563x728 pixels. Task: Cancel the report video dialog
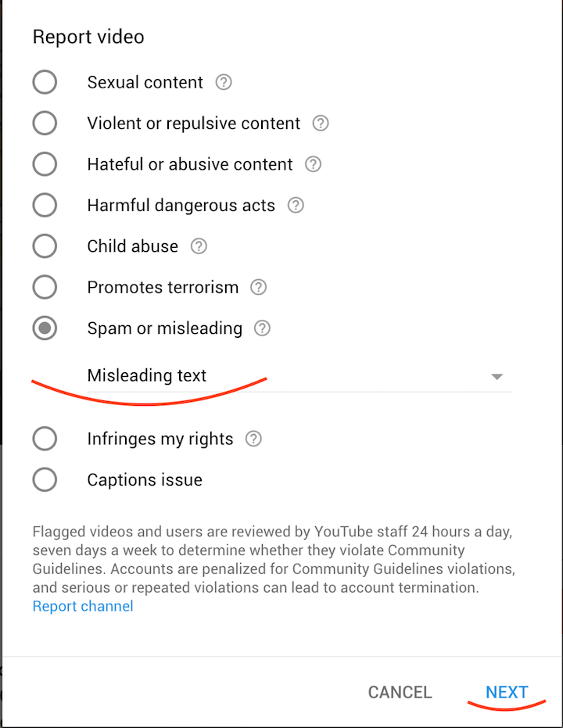pyautogui.click(x=400, y=692)
